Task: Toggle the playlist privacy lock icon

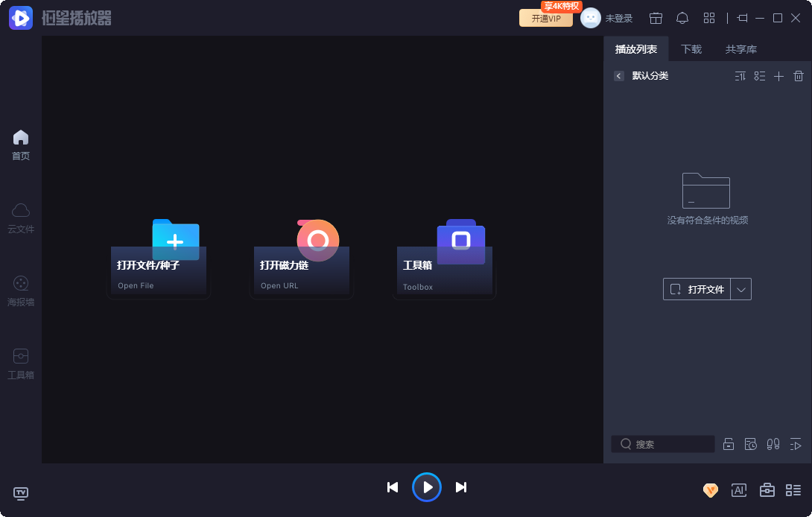Action: click(x=729, y=445)
